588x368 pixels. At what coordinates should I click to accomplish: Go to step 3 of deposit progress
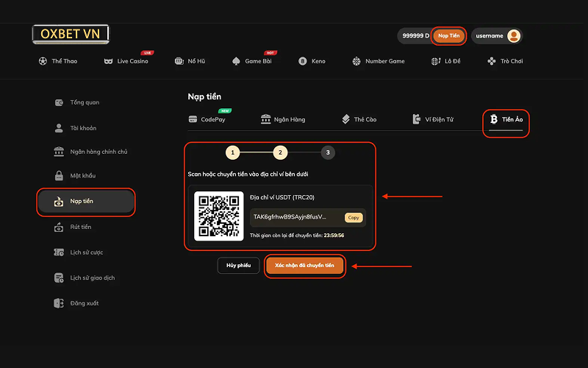[328, 153]
